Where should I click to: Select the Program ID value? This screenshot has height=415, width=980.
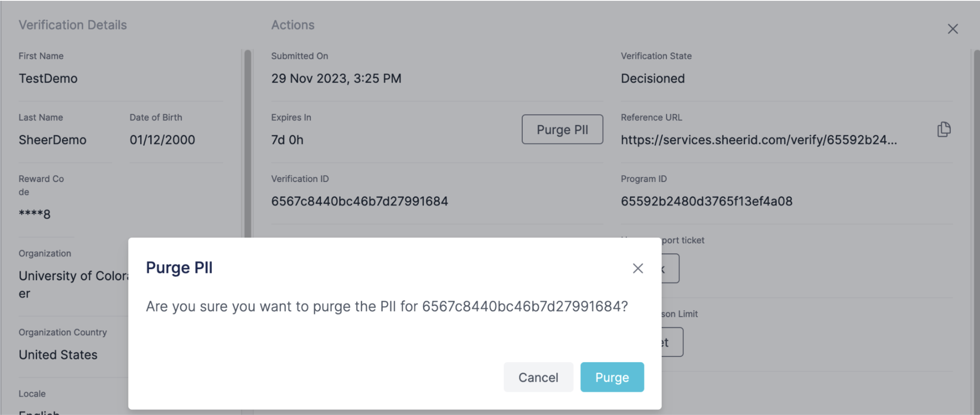click(x=706, y=201)
